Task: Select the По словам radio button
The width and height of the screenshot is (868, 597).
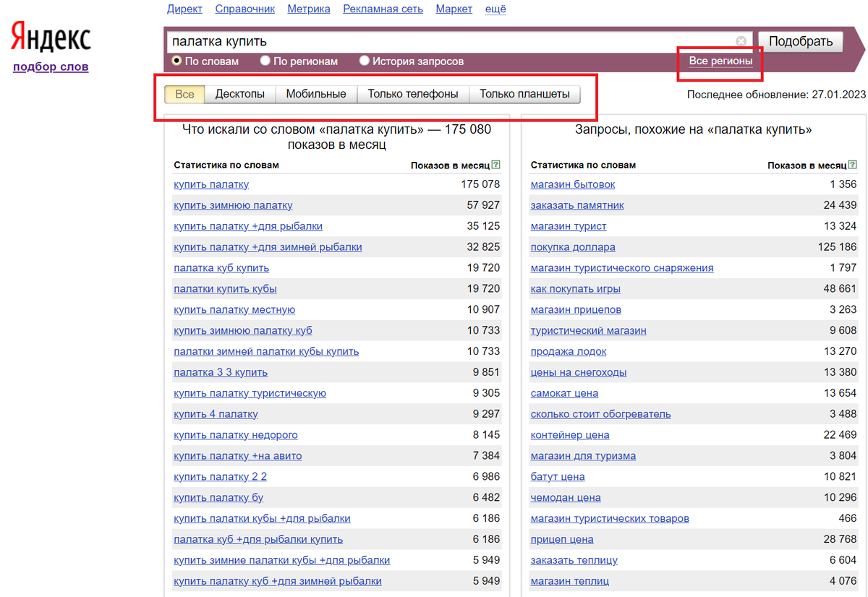Action: (x=176, y=61)
